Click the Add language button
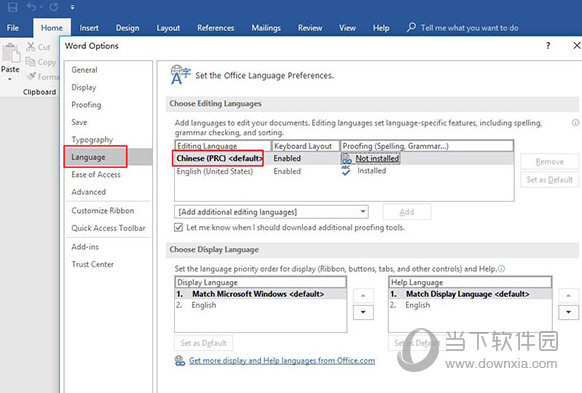This screenshot has width=582, height=393. pyautogui.click(x=407, y=212)
